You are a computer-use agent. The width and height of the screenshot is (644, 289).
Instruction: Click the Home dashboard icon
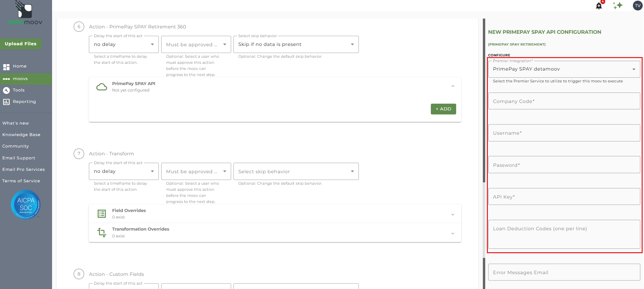pos(6,67)
